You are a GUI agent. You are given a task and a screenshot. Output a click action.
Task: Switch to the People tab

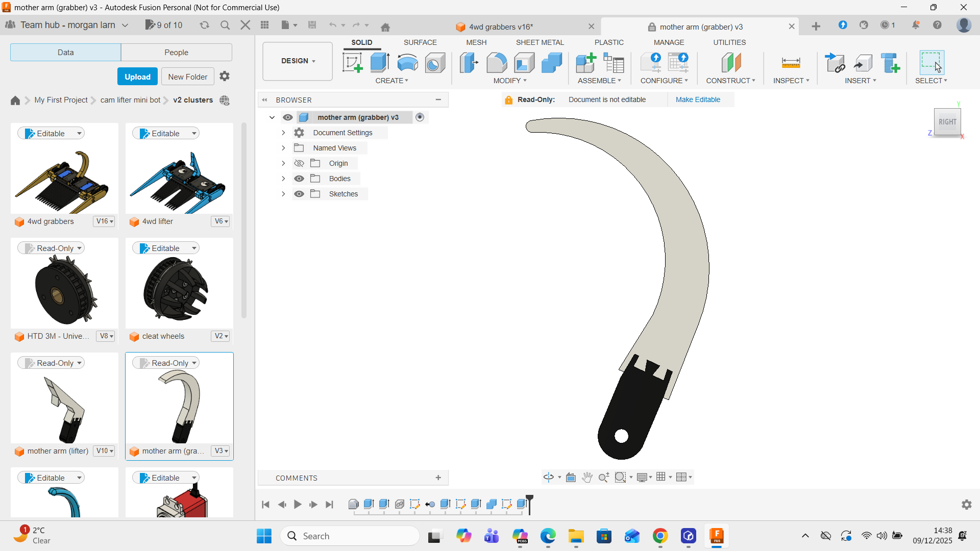coord(176,52)
